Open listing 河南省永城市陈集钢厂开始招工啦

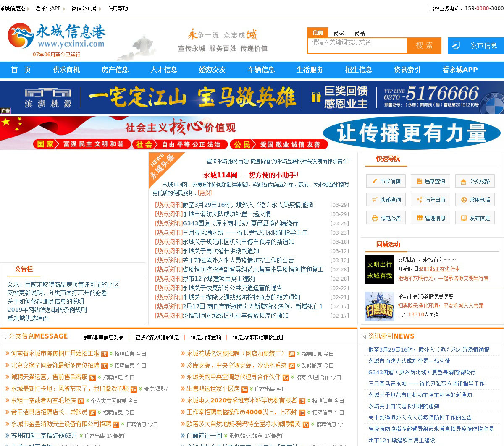point(55,354)
